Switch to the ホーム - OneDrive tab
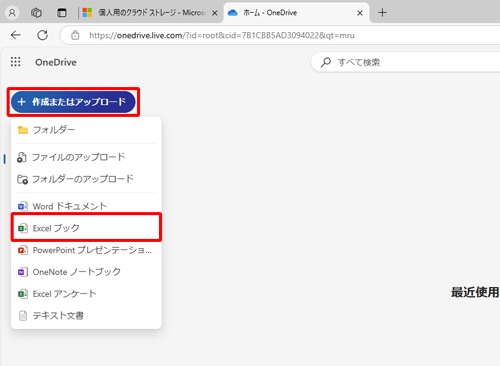Image resolution: width=500 pixels, height=366 pixels. coord(297,13)
